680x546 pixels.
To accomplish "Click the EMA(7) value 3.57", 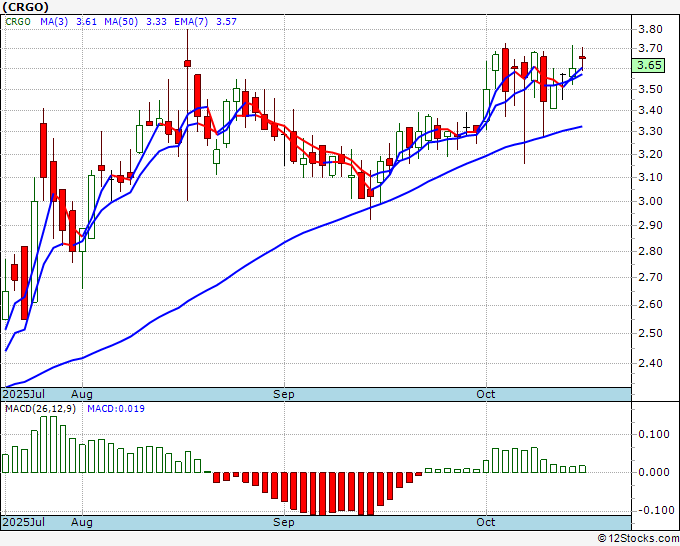I will [x=226, y=22].
